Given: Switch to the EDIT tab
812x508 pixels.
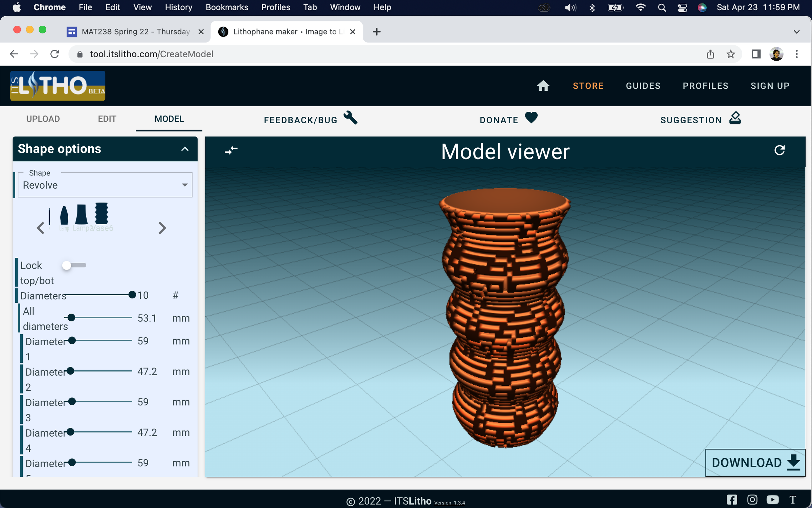Looking at the screenshot, I should point(107,119).
